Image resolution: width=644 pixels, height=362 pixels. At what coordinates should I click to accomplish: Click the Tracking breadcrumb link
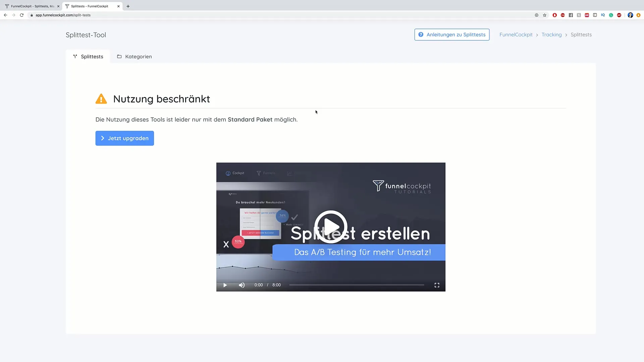pos(551,35)
